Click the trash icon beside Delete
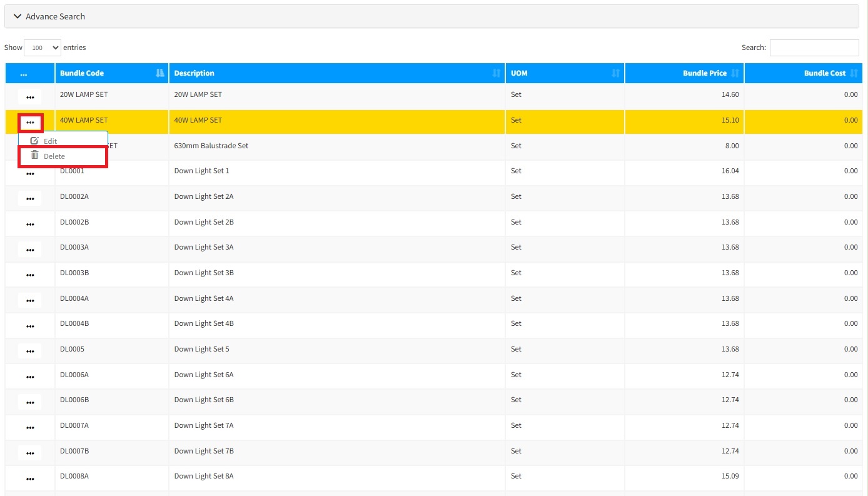Image resolution: width=868 pixels, height=496 pixels. [x=35, y=156]
